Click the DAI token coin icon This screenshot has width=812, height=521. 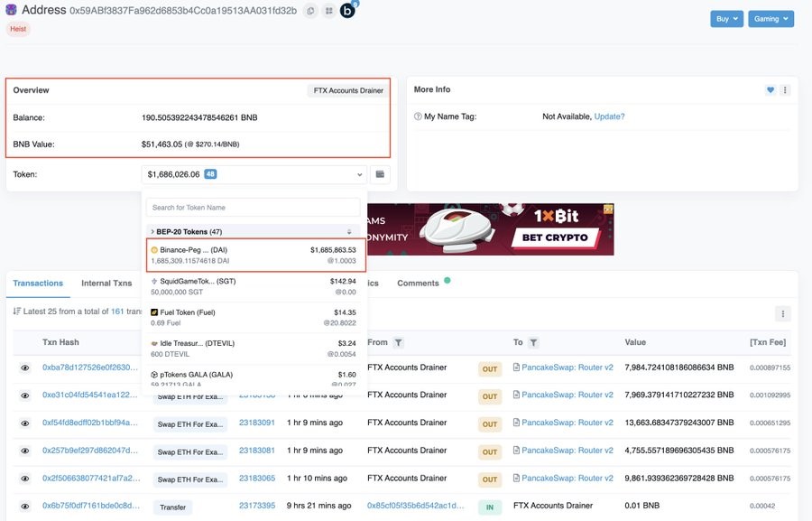click(154, 250)
